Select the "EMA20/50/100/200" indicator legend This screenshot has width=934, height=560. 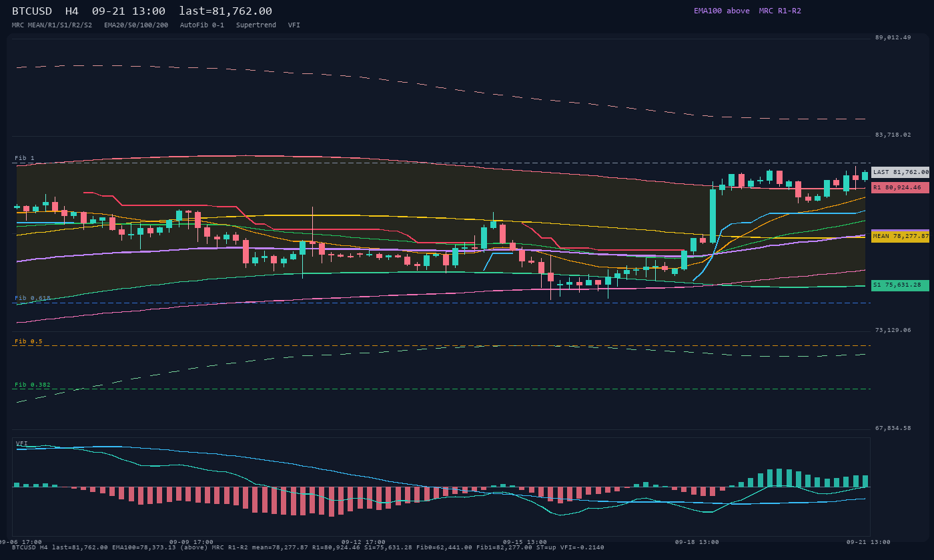coord(136,25)
